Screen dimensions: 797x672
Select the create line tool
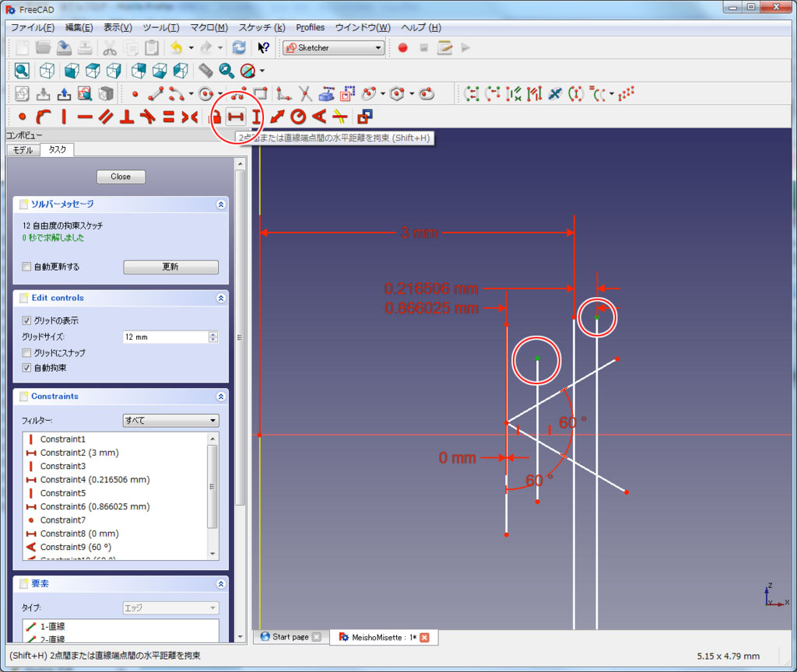(156, 93)
